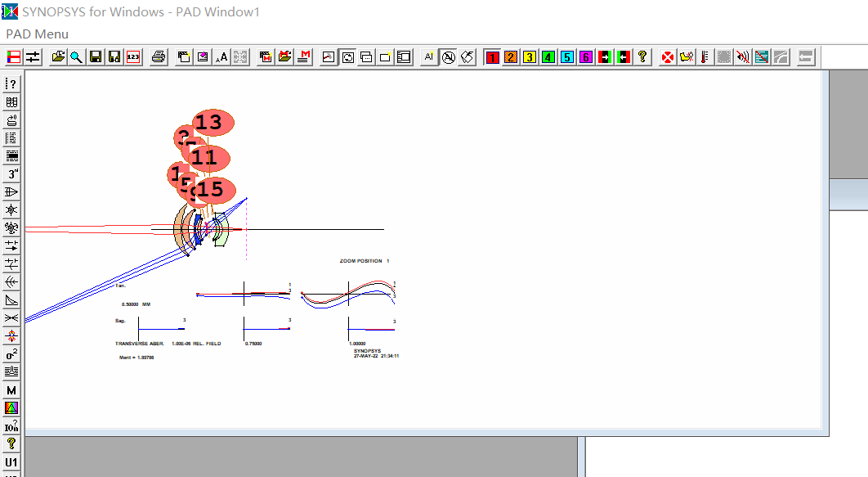
Task: Select red zoom position 1 button
Action: [492, 57]
